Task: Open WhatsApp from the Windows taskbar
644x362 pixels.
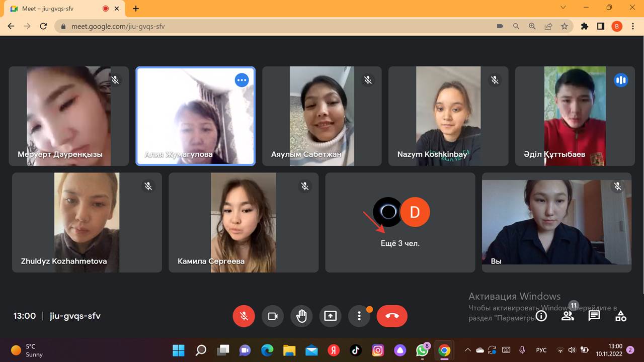Action: point(422,350)
